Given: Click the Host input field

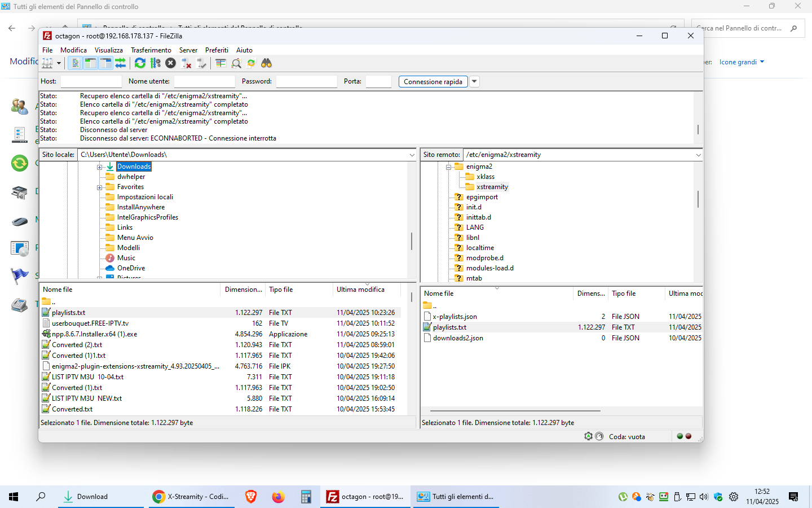Looking at the screenshot, I should [91, 81].
